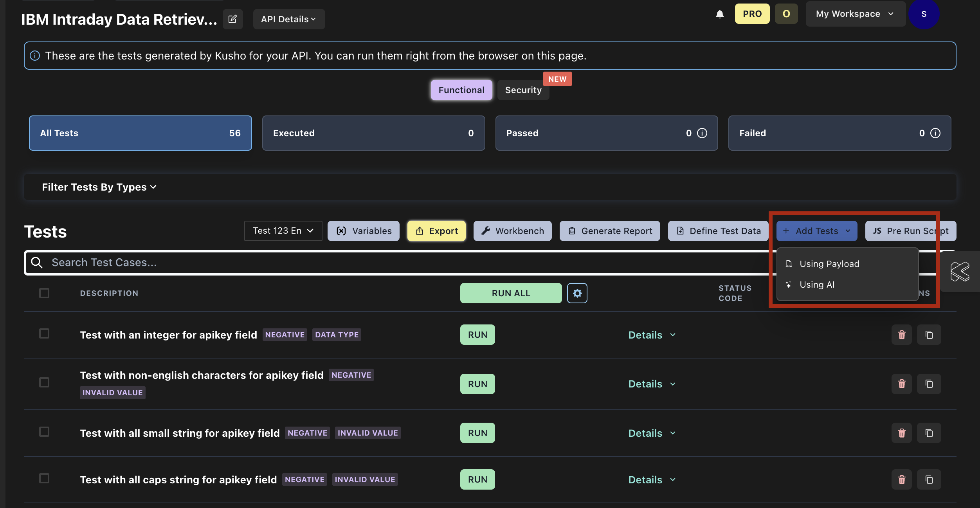
Task: Click the info icon on the Passed card
Action: pos(702,133)
